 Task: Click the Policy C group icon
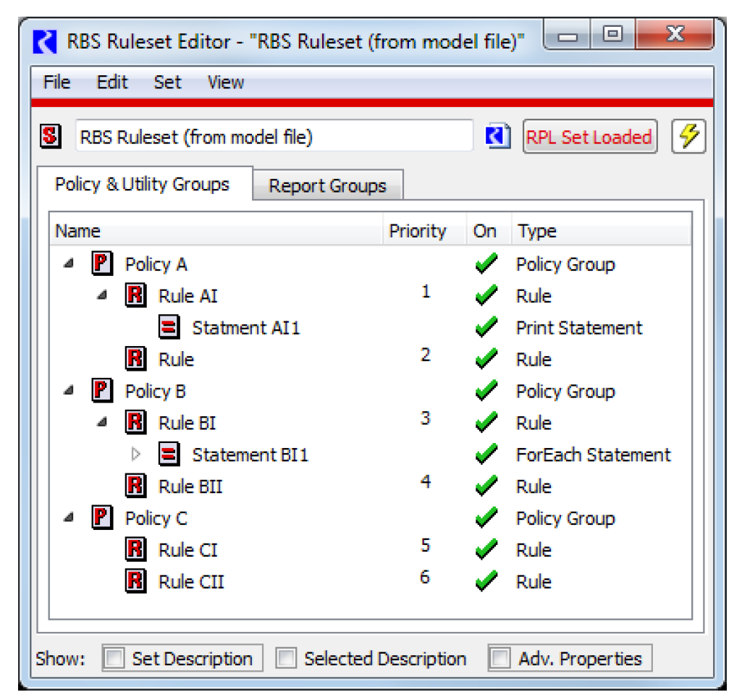(103, 518)
